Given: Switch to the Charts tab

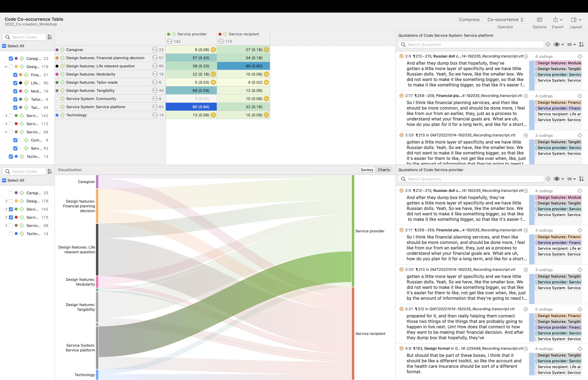Looking at the screenshot, I should (384, 170).
